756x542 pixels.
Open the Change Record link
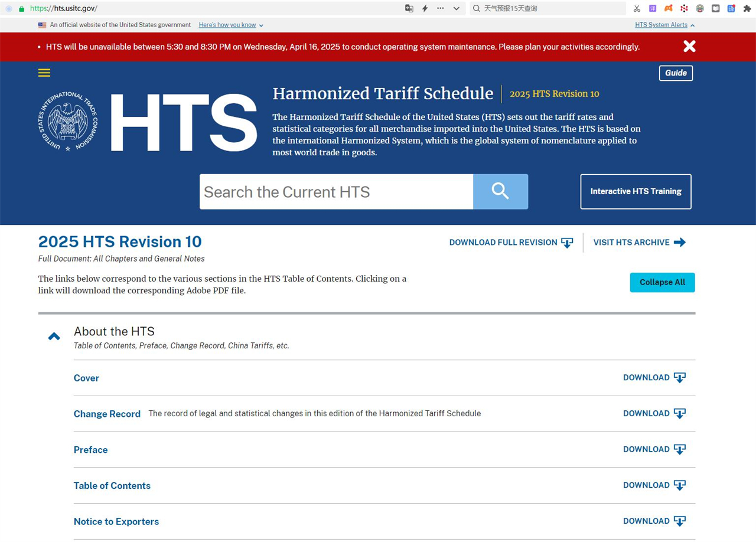[x=107, y=414]
